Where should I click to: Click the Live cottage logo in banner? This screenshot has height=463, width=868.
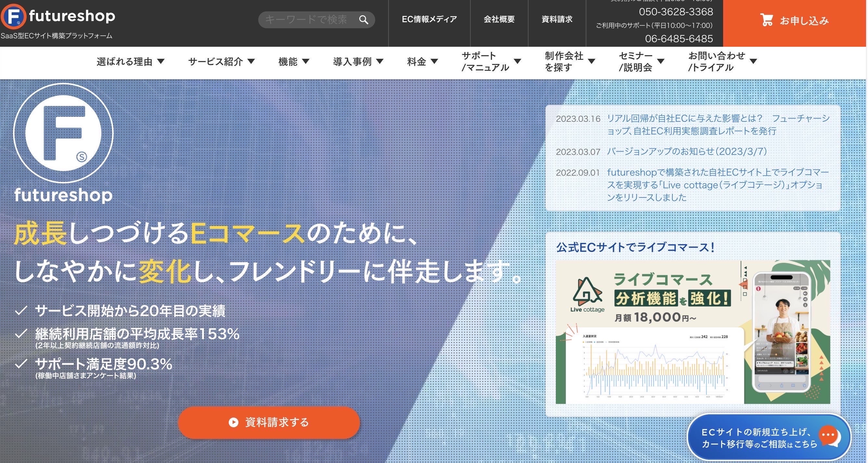[x=587, y=294]
